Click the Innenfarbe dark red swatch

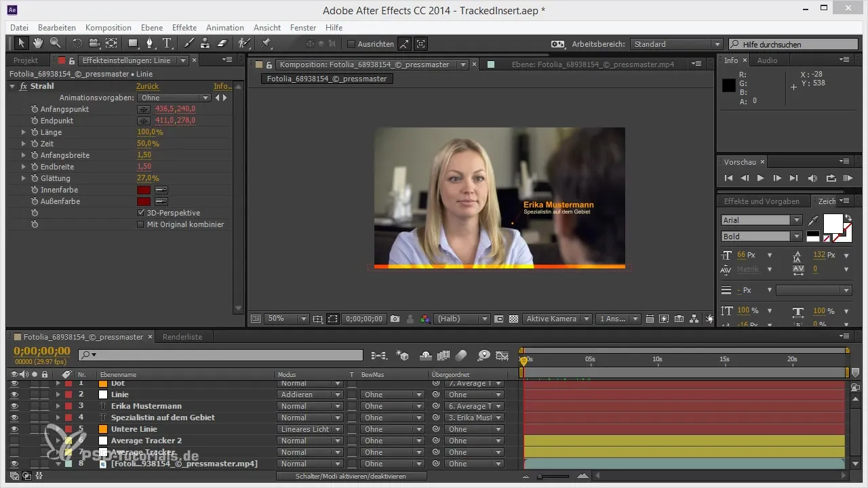click(144, 190)
